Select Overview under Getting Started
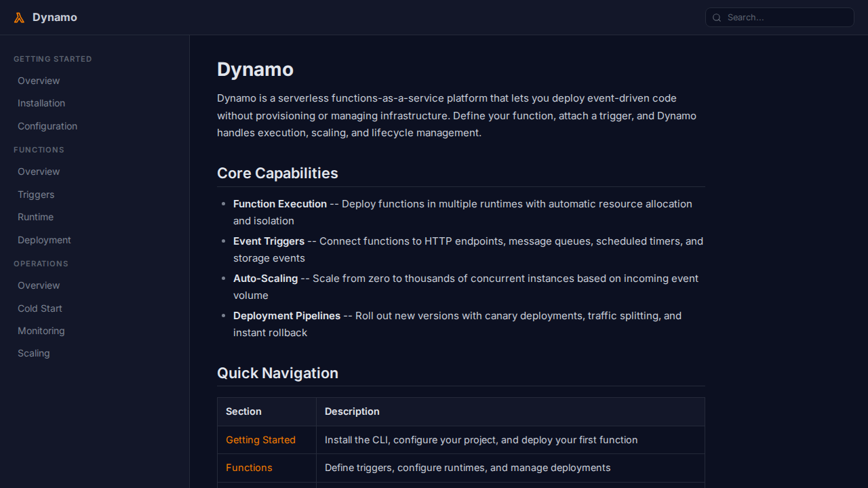Viewport: 868px width, 488px height. coord(39,81)
